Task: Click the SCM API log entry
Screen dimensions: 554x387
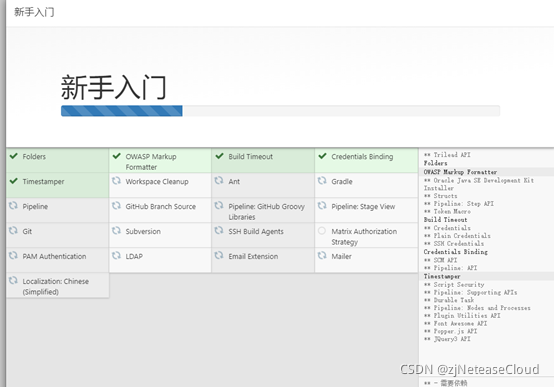Action: (x=441, y=260)
